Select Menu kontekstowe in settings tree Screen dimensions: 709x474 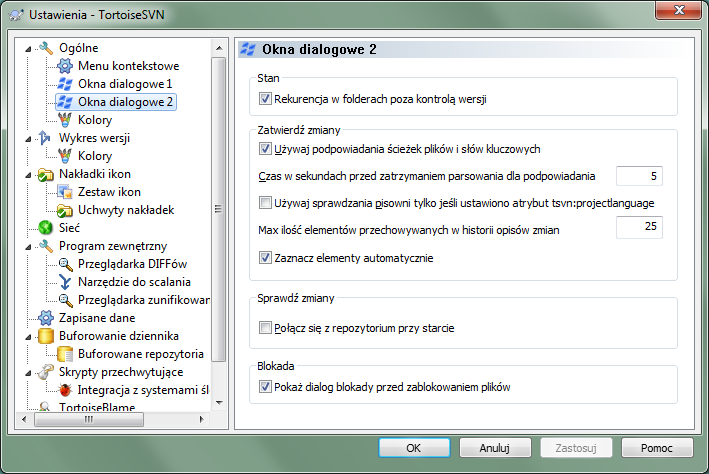[x=128, y=66]
